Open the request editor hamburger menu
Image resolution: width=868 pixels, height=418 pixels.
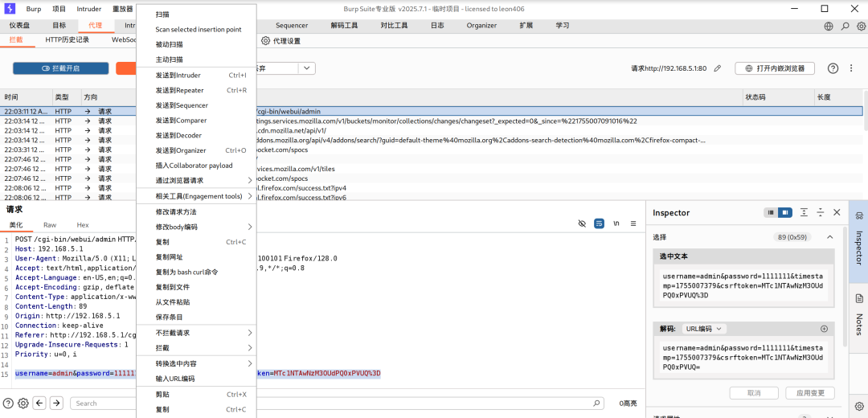click(x=633, y=223)
